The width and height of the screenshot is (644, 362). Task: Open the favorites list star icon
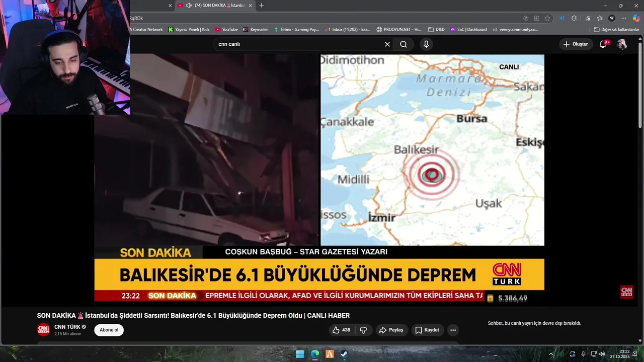(x=600, y=18)
